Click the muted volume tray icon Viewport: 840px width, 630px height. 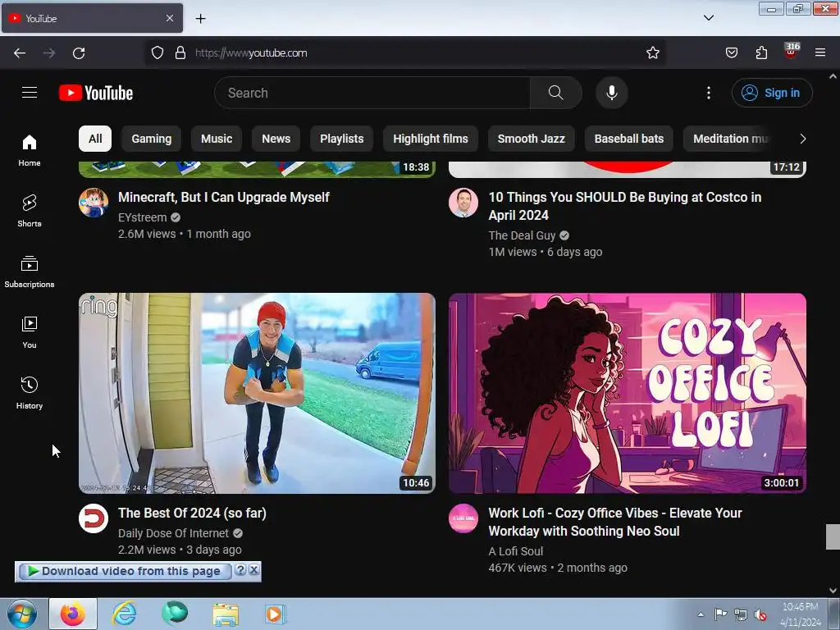[x=760, y=615]
